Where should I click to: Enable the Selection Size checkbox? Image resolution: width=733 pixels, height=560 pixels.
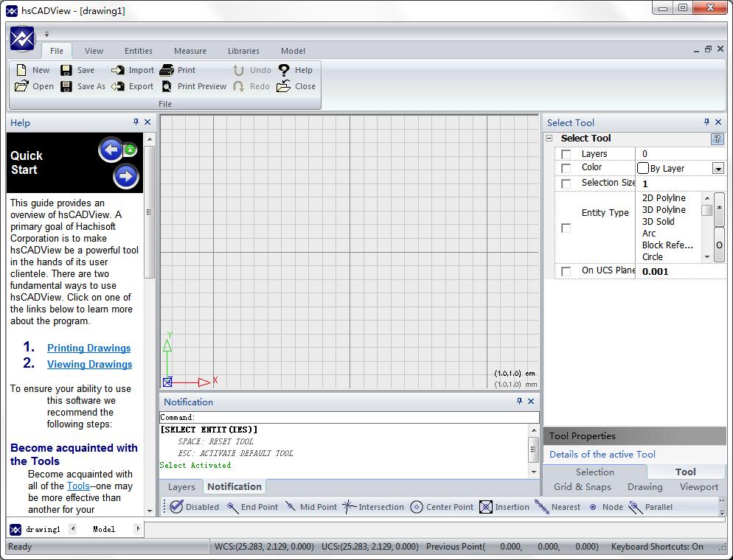566,183
